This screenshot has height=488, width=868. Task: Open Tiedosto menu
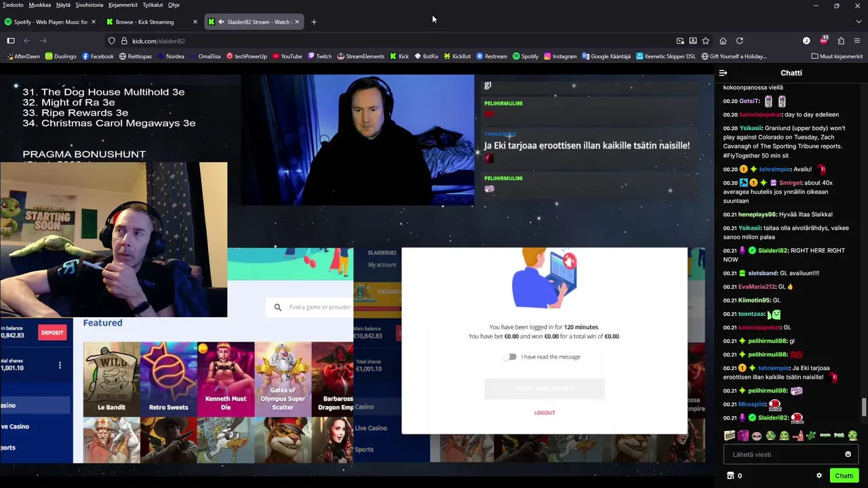tap(13, 5)
